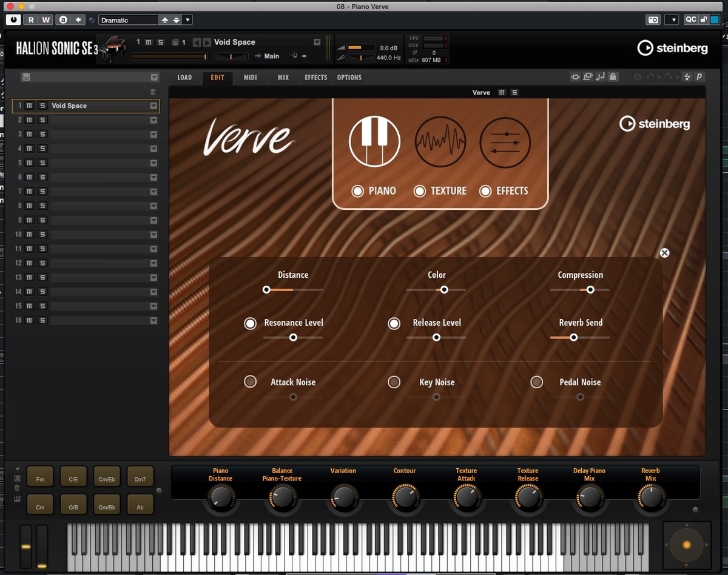Viewport: 728px width, 575px height.
Task: Close the piano settings overlay panel
Action: [664, 253]
